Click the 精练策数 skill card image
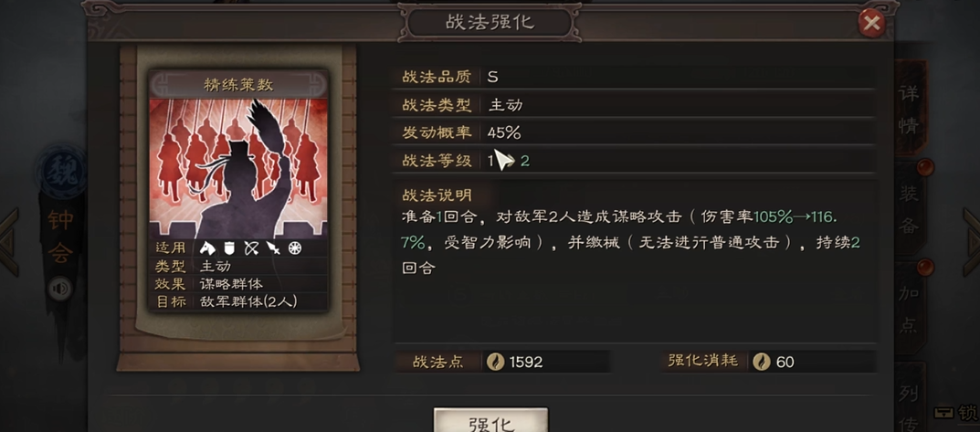Viewport: 980px width, 432px height. (238, 169)
